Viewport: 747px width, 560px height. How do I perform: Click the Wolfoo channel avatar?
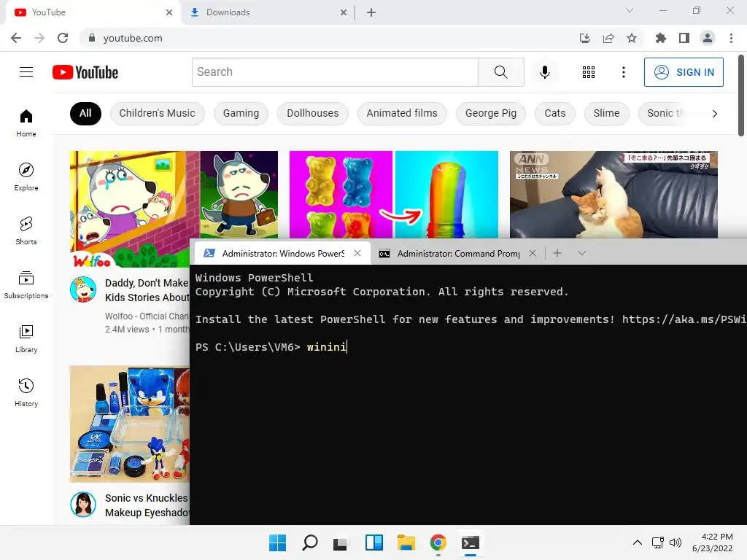click(83, 289)
